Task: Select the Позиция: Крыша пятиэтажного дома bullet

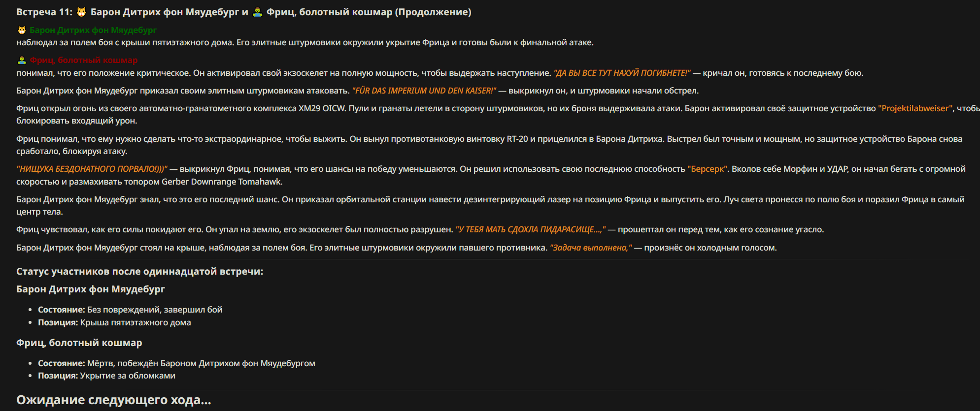Action: [x=114, y=323]
